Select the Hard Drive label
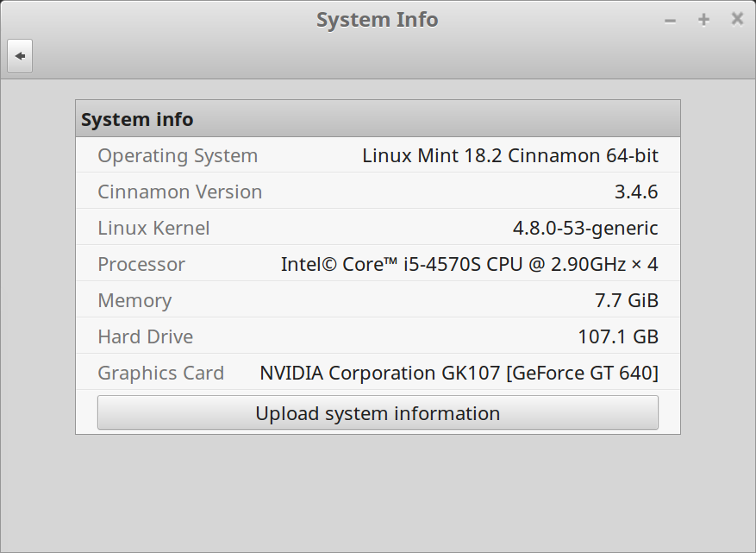Image resolution: width=756 pixels, height=553 pixels. [x=145, y=337]
